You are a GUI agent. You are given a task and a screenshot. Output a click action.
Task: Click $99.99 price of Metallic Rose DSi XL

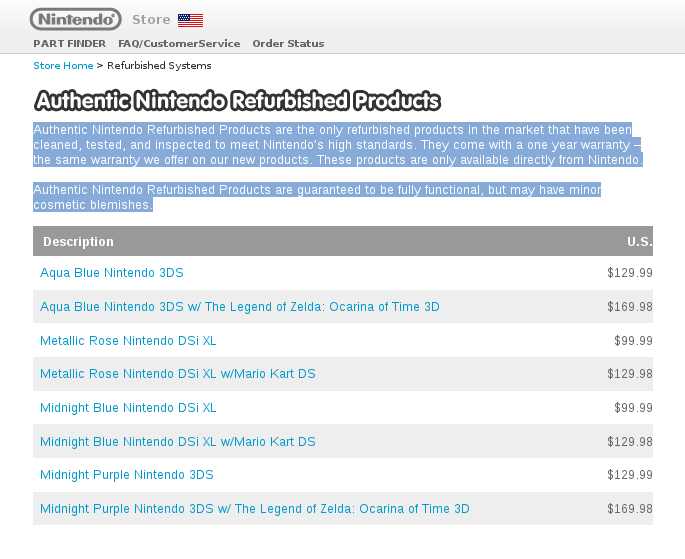point(633,341)
